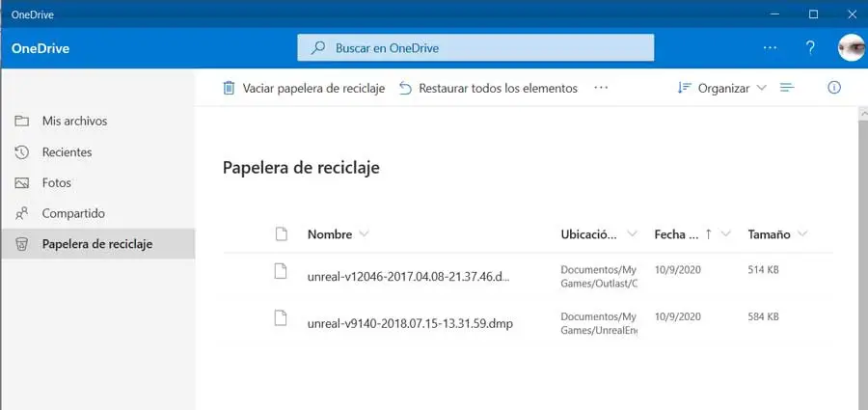Image resolution: width=868 pixels, height=410 pixels.
Task: Select file unreal-v9140-2018.07.15-13.31.59.dmp
Action: (x=410, y=323)
